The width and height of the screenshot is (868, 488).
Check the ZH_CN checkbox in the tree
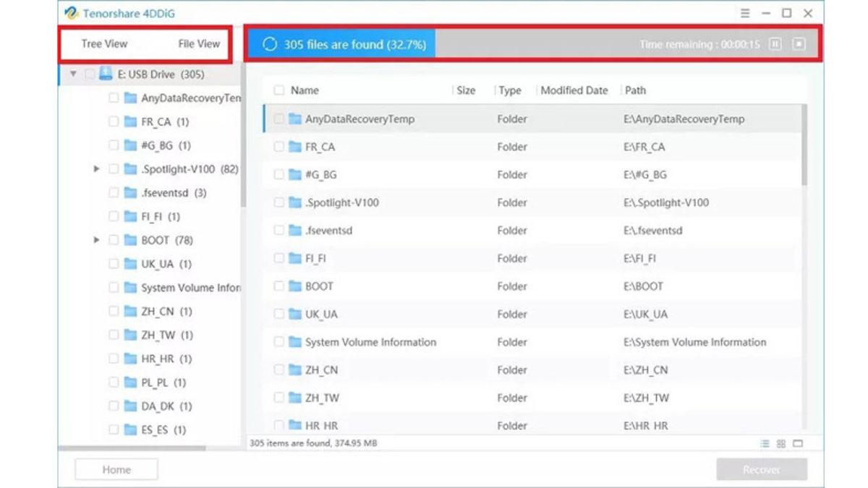[x=114, y=312]
